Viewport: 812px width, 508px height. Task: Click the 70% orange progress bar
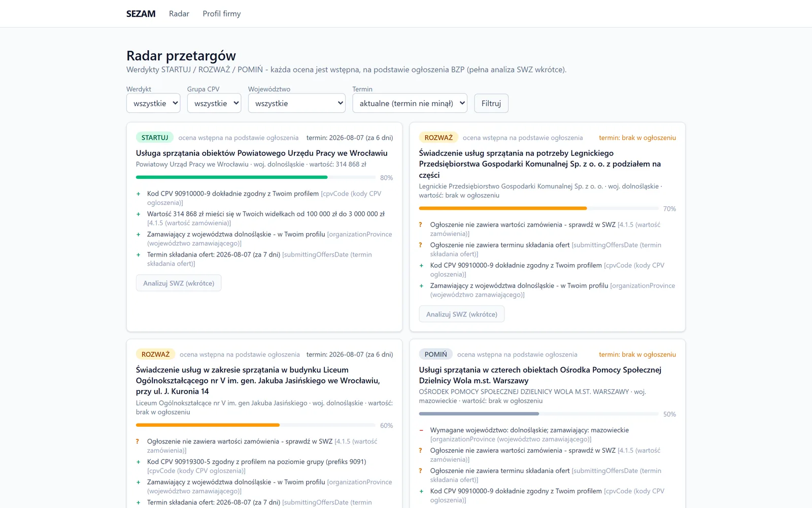tap(539, 208)
